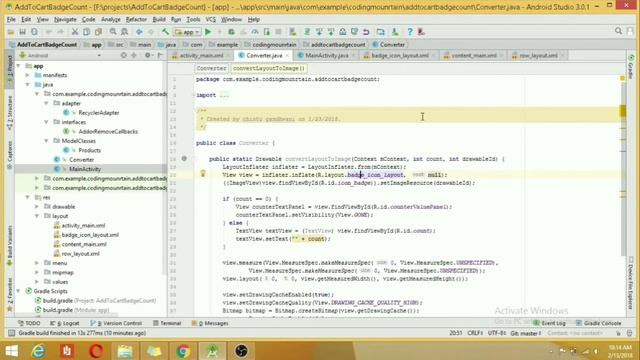Viewport: 640px width, 360px height.
Task: Open the Build menu
Action: [x=159, y=19]
